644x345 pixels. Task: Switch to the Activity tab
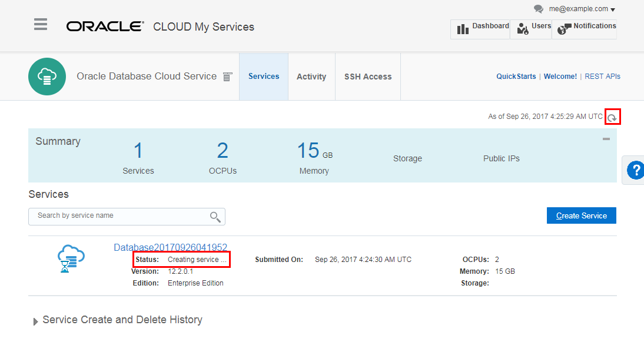click(311, 77)
